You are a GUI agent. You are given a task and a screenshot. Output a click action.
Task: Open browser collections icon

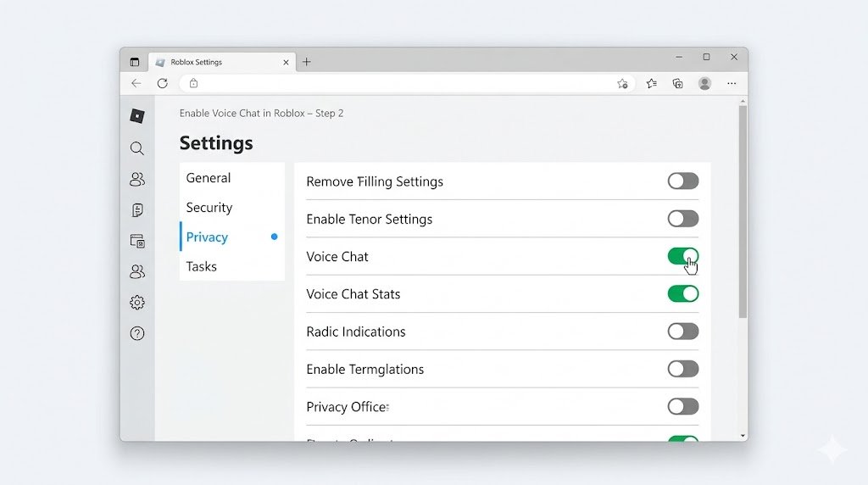click(x=677, y=84)
